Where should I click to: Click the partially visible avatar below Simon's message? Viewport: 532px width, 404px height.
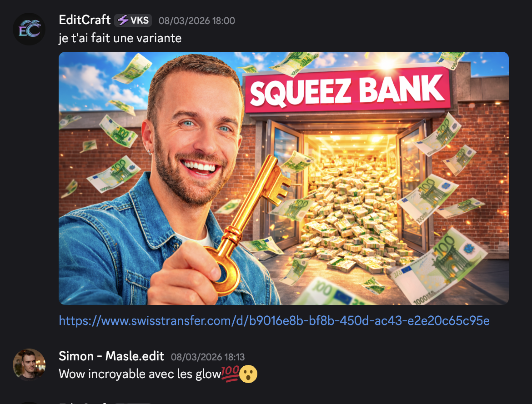pyautogui.click(x=29, y=403)
